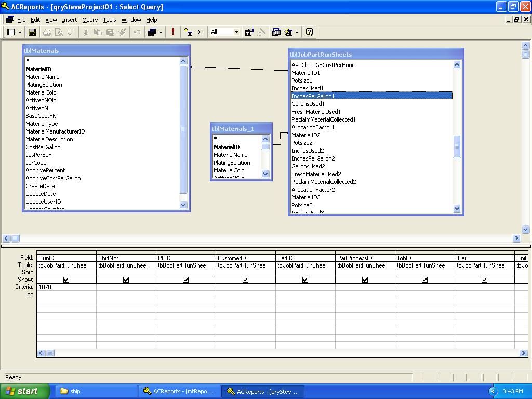
Task: Open the Top Values 'All' dropdown
Action: [236, 32]
